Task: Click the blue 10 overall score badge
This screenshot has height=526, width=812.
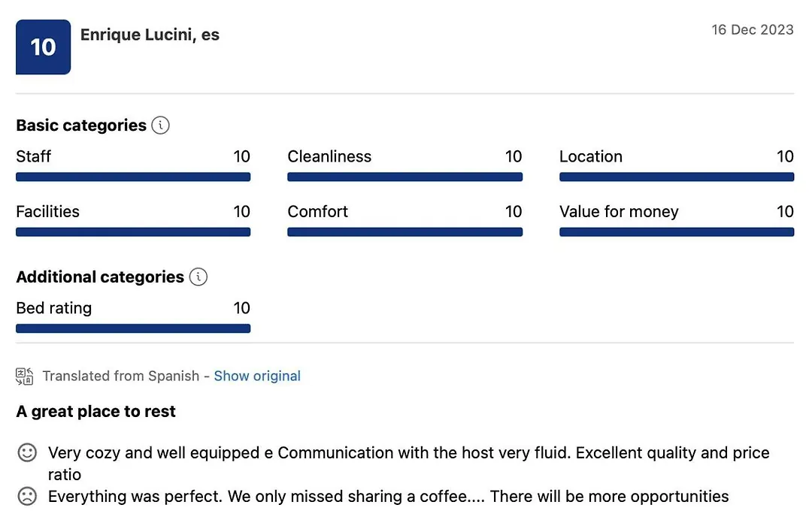Action: [x=43, y=47]
